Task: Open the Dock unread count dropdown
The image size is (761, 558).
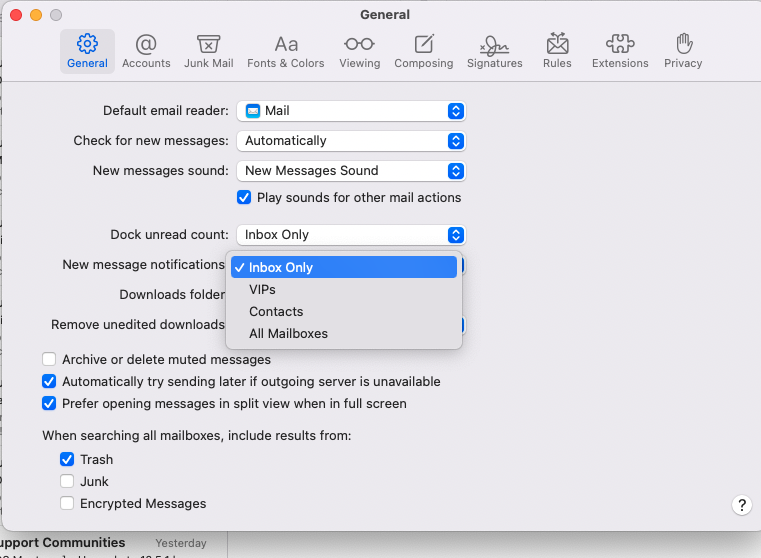Action: [x=351, y=235]
